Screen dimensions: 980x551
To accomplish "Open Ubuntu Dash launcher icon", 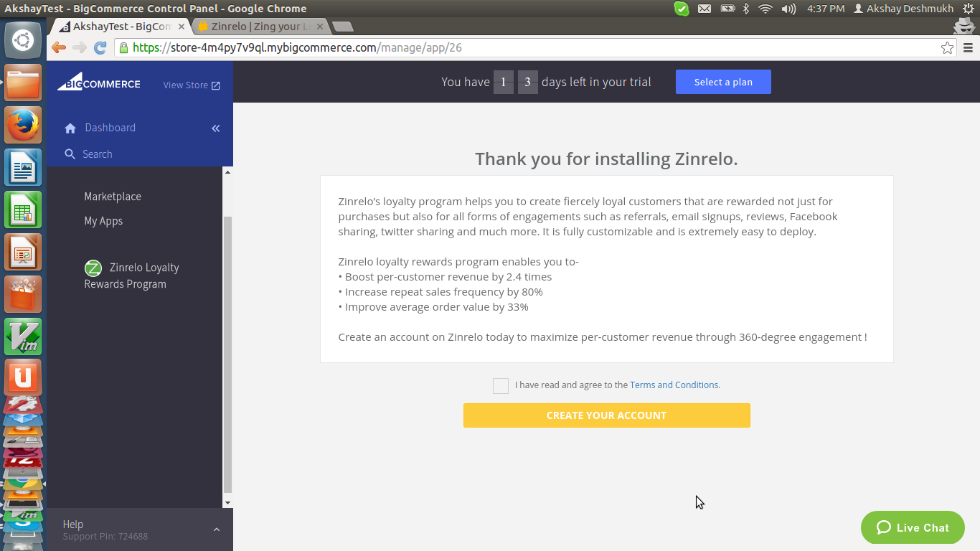I will pos(23,40).
